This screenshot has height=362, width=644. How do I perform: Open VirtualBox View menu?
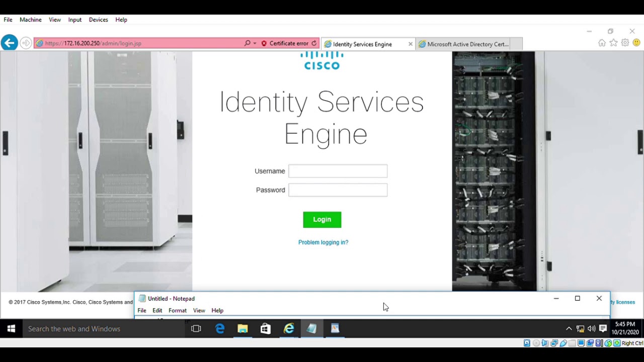55,20
